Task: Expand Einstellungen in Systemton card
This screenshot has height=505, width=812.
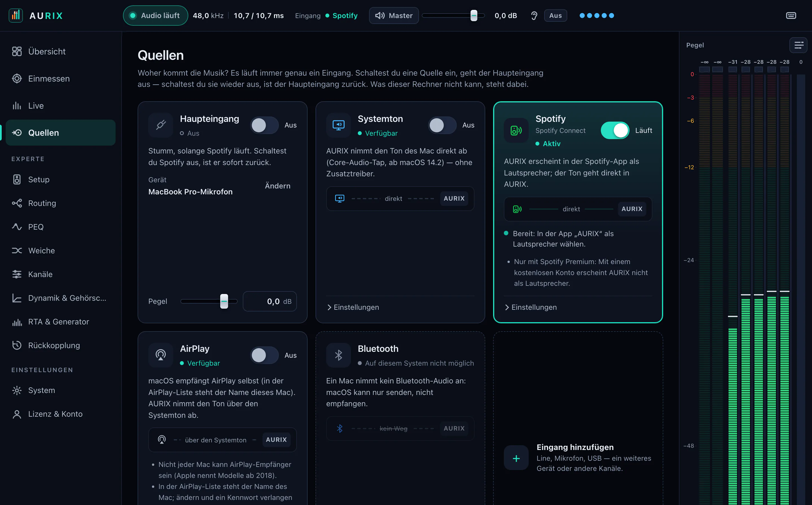Action: pos(353,307)
